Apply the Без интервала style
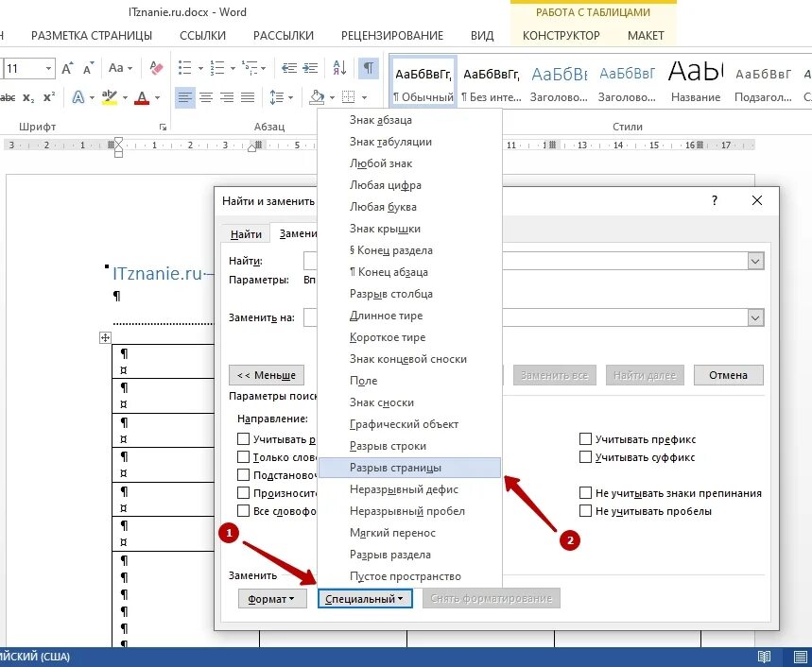 pos(492,82)
